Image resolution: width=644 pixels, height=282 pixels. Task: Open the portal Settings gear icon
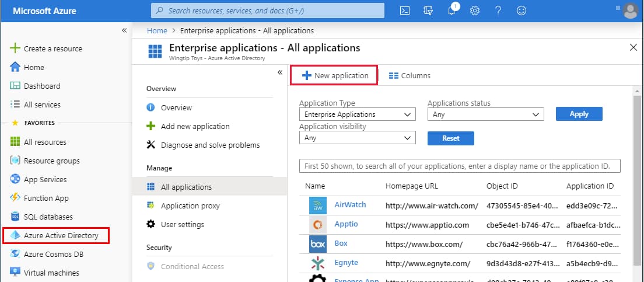click(475, 11)
